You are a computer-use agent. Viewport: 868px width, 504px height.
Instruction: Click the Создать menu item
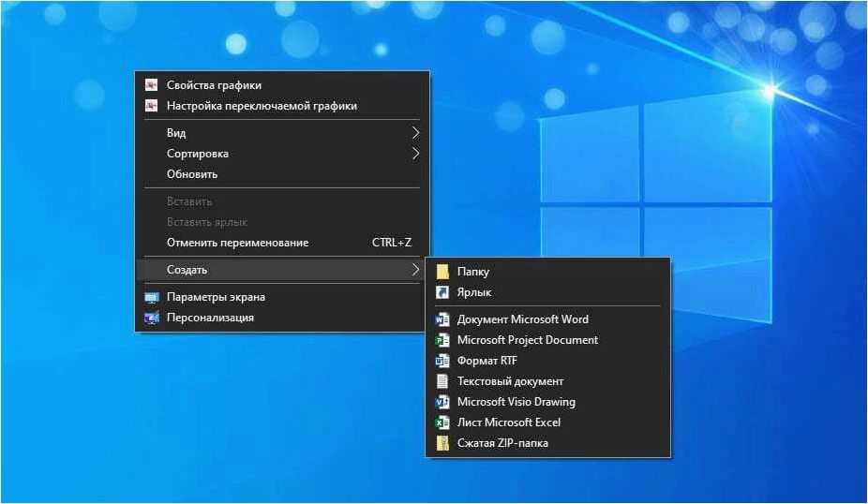[x=282, y=270]
